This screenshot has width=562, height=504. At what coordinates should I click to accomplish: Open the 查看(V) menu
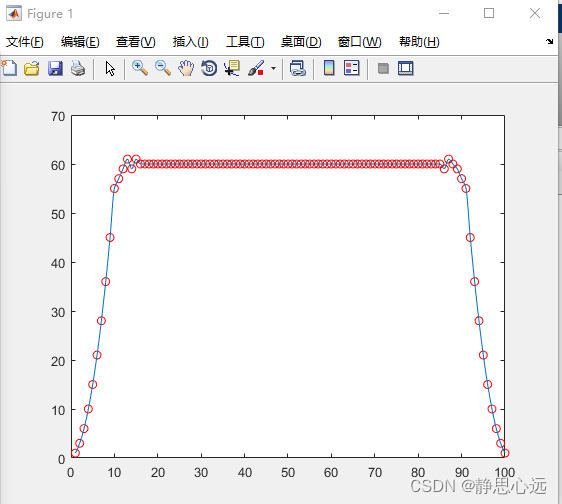[135, 42]
